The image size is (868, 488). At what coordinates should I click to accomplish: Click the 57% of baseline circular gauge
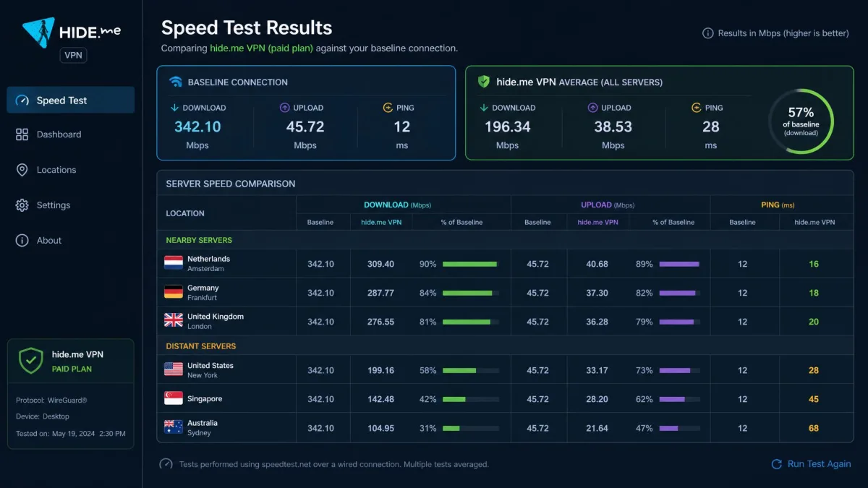(801, 121)
